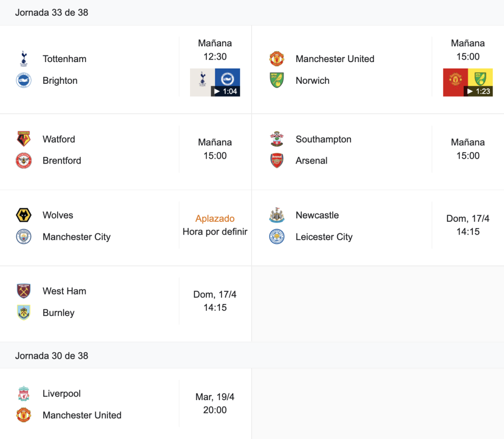
Task: Click the West Ham club crest icon
Action: click(x=24, y=291)
